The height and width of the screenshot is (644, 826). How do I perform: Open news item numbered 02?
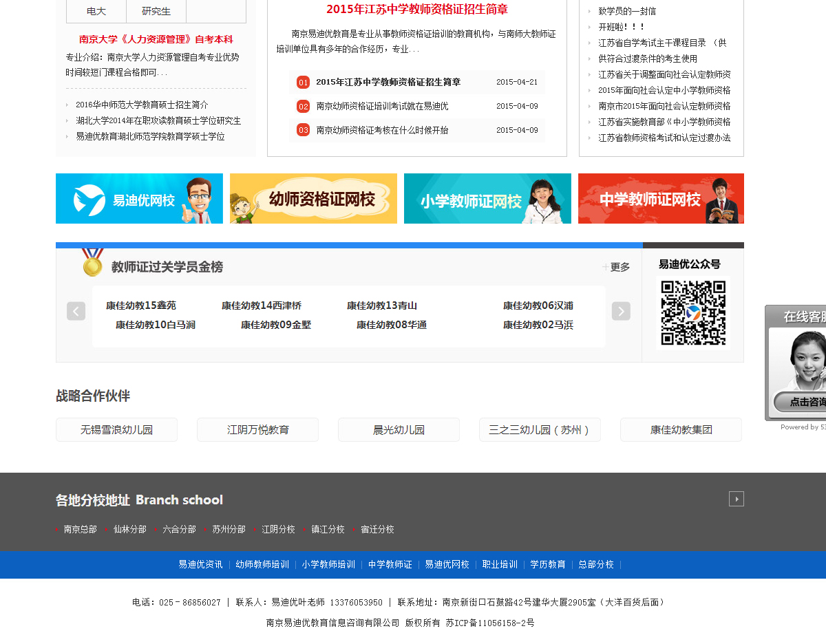(x=382, y=106)
